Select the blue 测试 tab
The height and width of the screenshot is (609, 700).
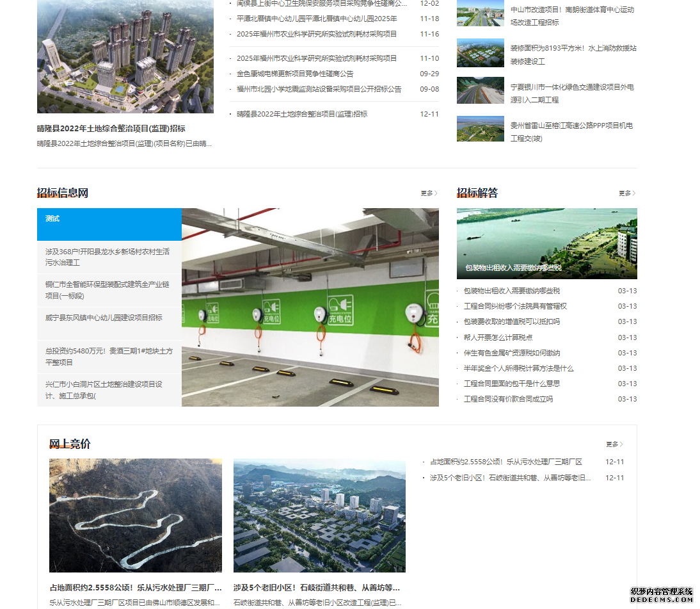(109, 223)
